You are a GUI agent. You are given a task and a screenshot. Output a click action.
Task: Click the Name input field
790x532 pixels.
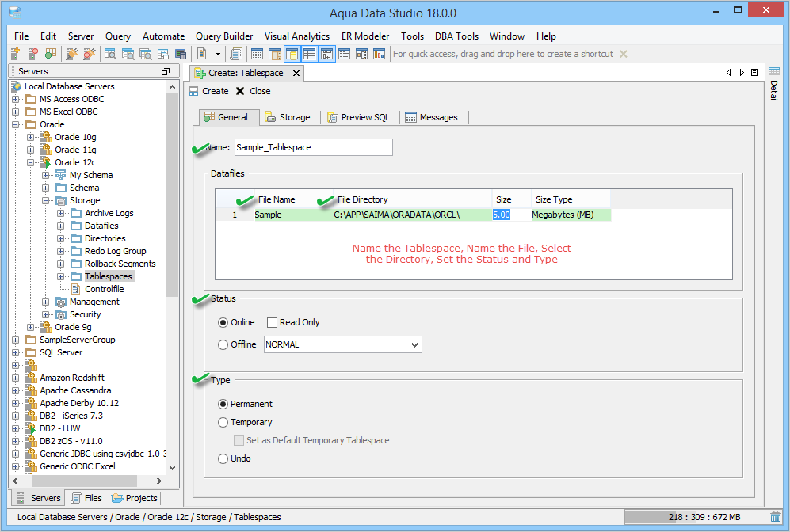click(313, 147)
